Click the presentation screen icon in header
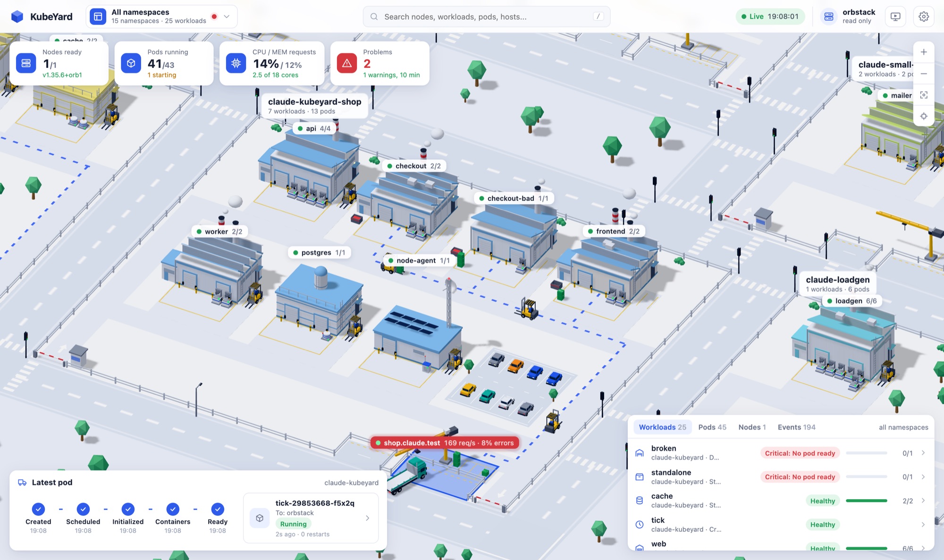This screenshot has width=944, height=560. click(x=895, y=17)
